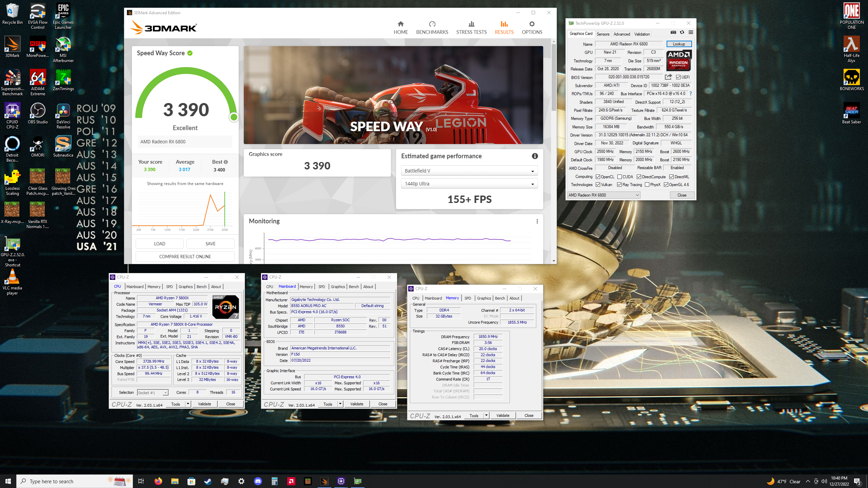Open Steam from the taskbar

tap(208, 481)
